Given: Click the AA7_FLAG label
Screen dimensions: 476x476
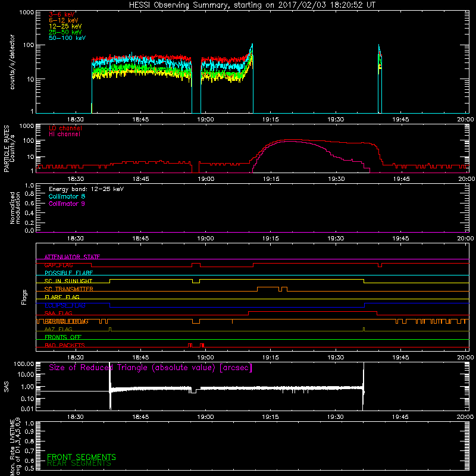Looking at the screenshot, I should (58, 330).
